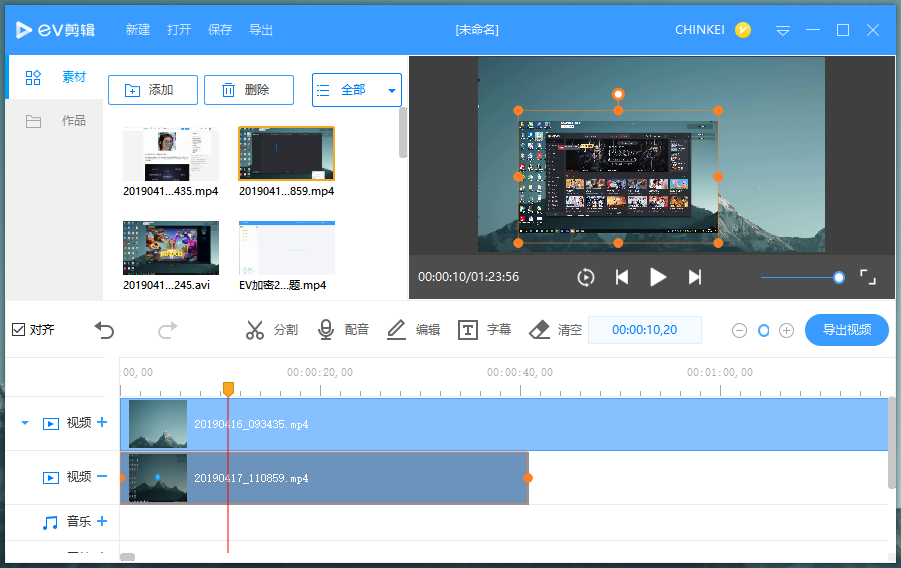Screen dimensions: 901x568
Task: Click the 导出视频 export button
Action: coord(846,330)
